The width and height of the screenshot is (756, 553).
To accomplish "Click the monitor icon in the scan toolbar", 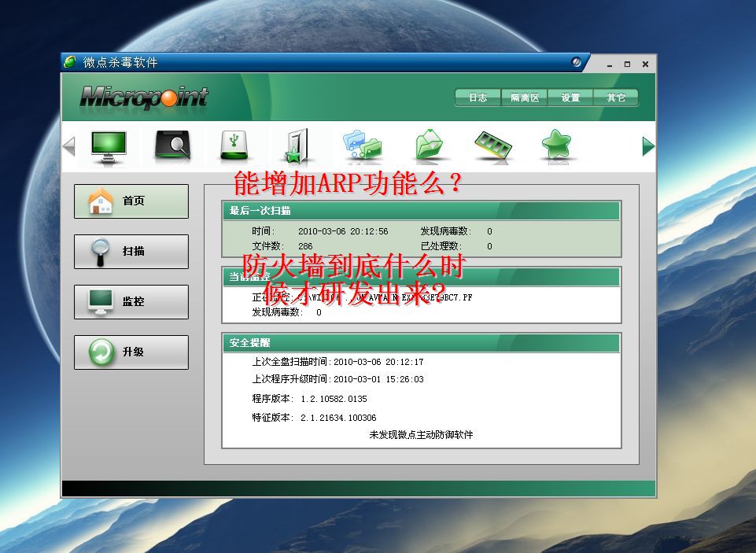I will 109,146.
